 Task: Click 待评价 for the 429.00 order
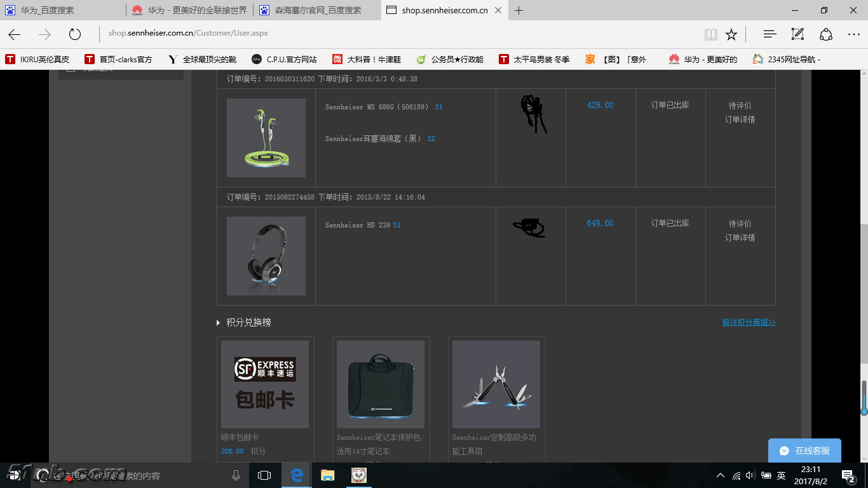point(740,105)
